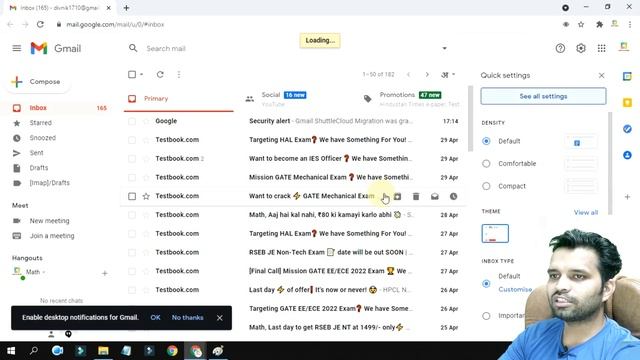The width and height of the screenshot is (640, 360).
Task: Open Contacts side panel icon
Action: click(627, 155)
